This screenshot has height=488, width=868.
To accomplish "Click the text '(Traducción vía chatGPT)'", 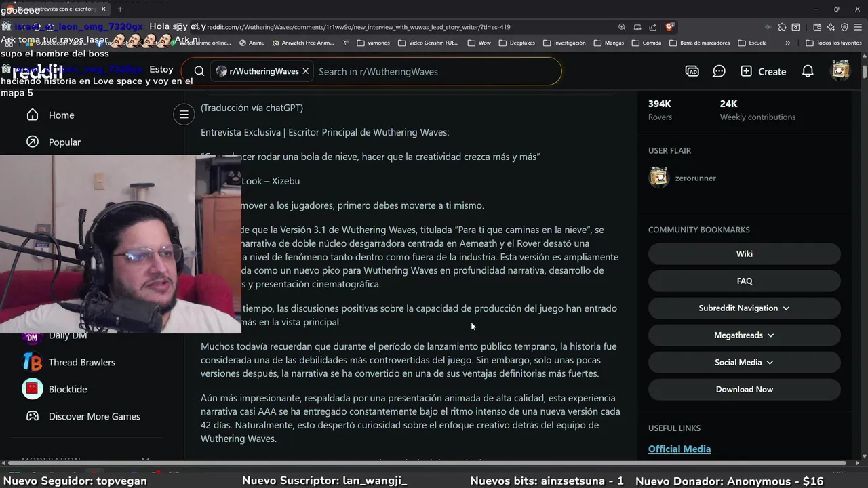I will tap(252, 108).
